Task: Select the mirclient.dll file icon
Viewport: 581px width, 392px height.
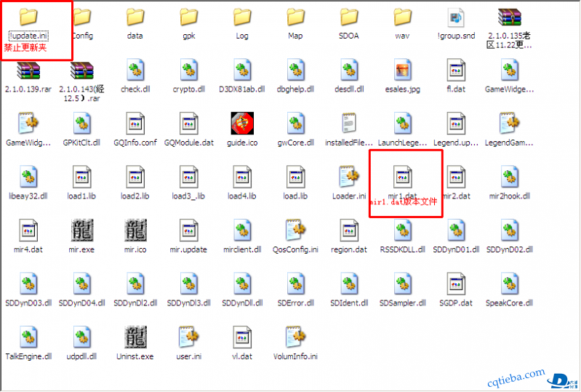Action: tap(242, 230)
